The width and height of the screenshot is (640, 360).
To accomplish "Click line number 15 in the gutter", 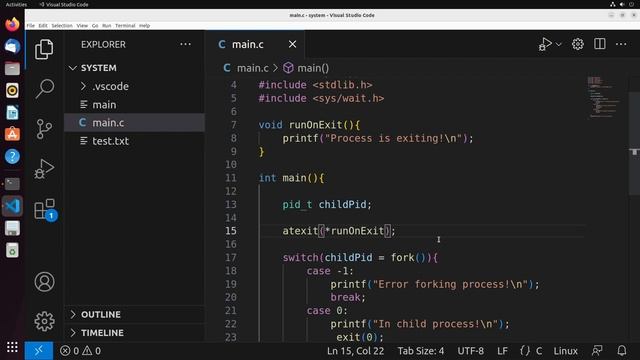I will tap(231, 231).
